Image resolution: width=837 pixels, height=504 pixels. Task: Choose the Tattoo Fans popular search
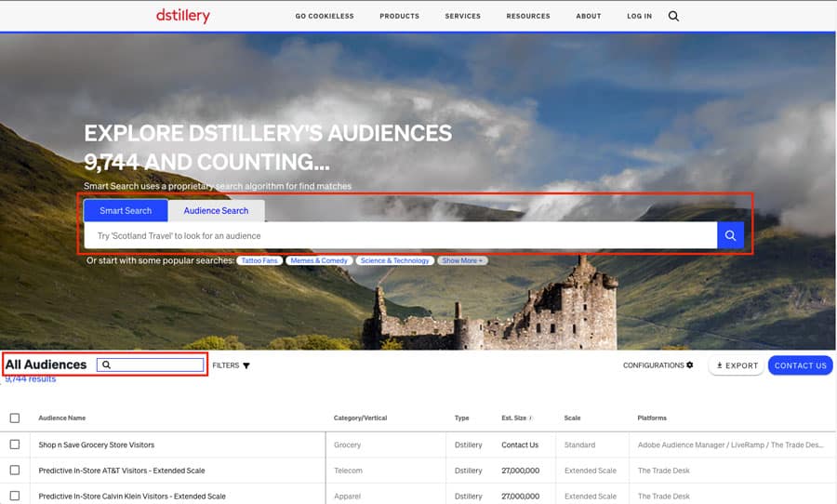coord(258,260)
